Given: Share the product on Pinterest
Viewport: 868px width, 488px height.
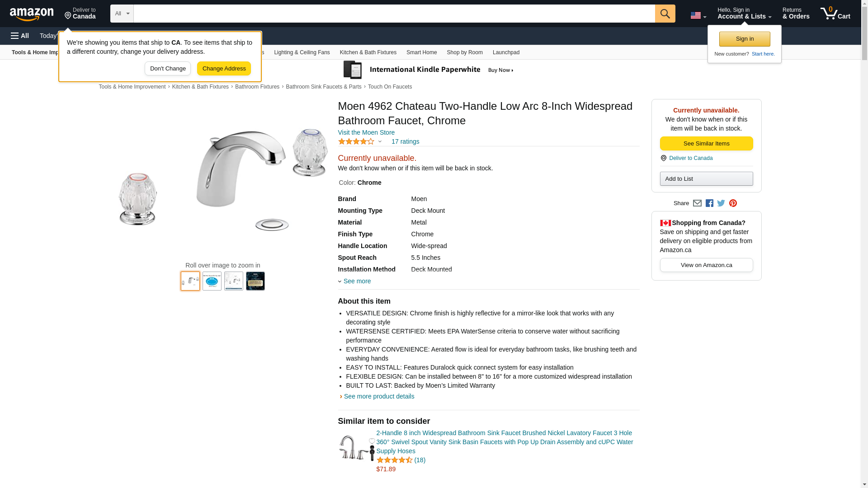Looking at the screenshot, I should (x=733, y=203).
